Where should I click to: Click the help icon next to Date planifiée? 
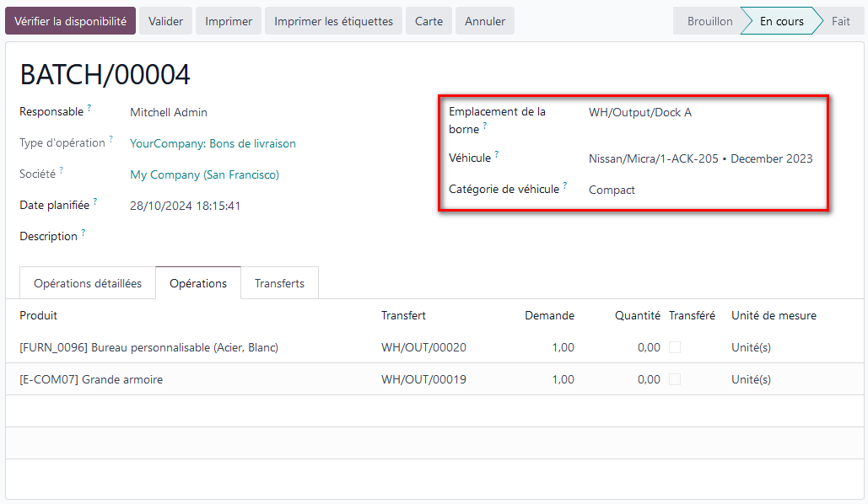click(x=95, y=201)
